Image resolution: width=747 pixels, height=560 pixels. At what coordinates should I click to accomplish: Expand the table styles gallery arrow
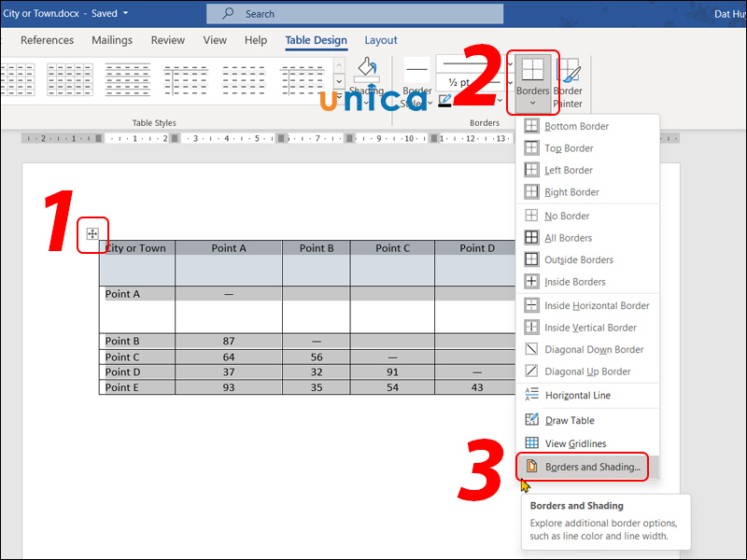(x=337, y=94)
